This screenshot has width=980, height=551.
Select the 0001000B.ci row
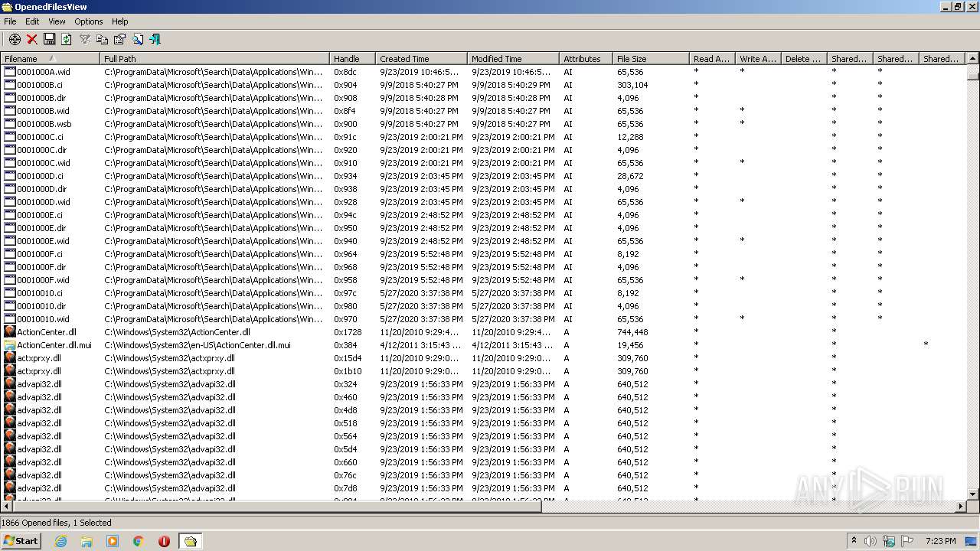pos(482,84)
